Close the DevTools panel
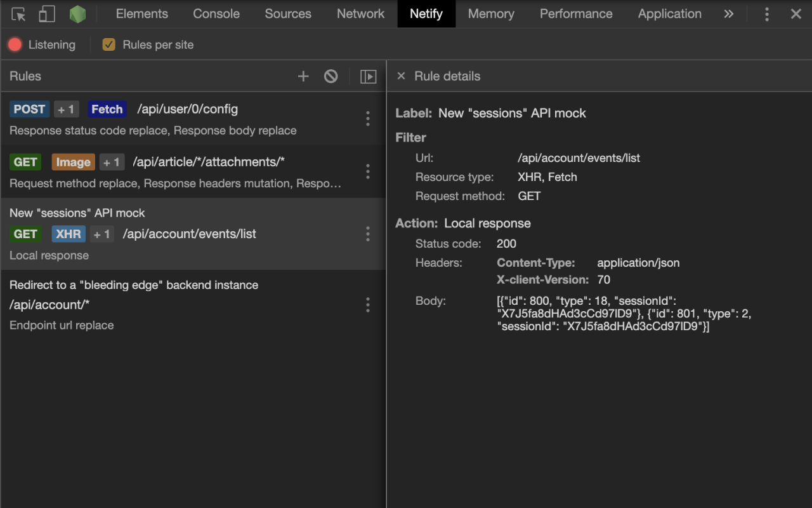The height and width of the screenshot is (508, 812). coord(796,14)
